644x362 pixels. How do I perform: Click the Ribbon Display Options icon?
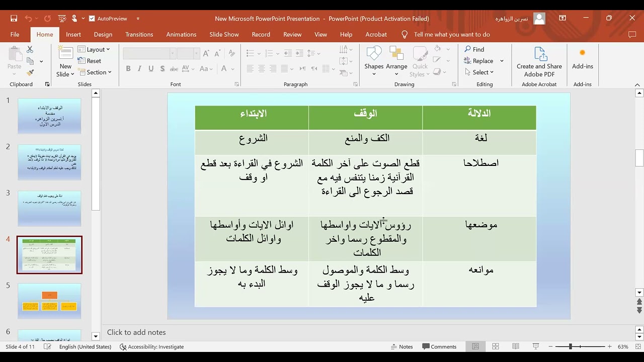tap(562, 18)
